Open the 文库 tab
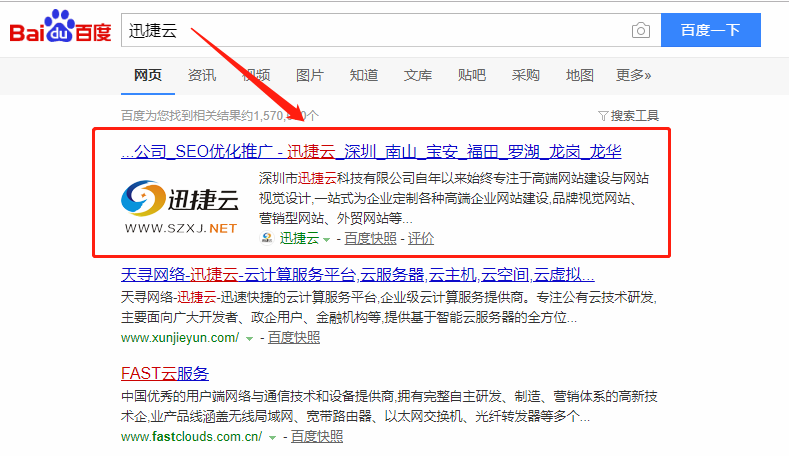The height and width of the screenshot is (456, 789). pos(418,75)
